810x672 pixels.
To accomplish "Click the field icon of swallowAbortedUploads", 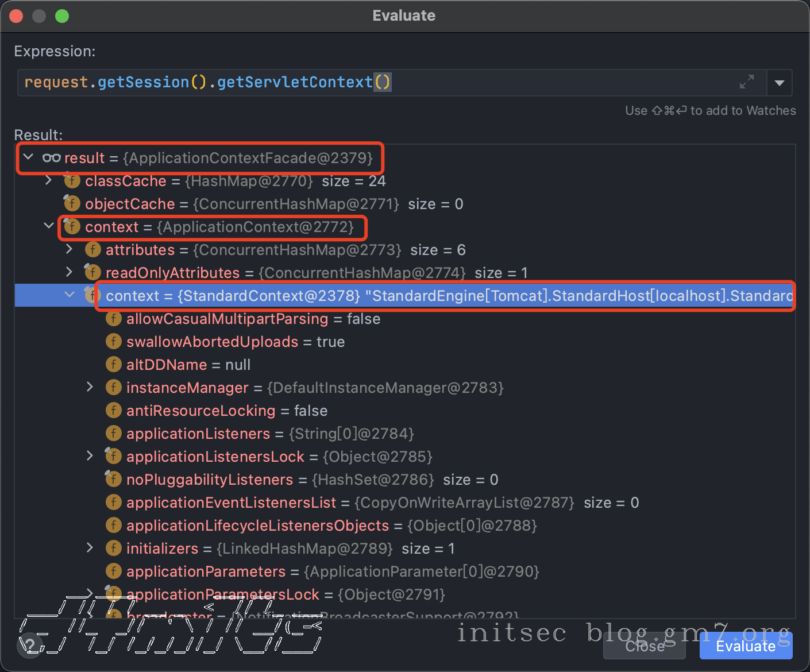I will [114, 342].
